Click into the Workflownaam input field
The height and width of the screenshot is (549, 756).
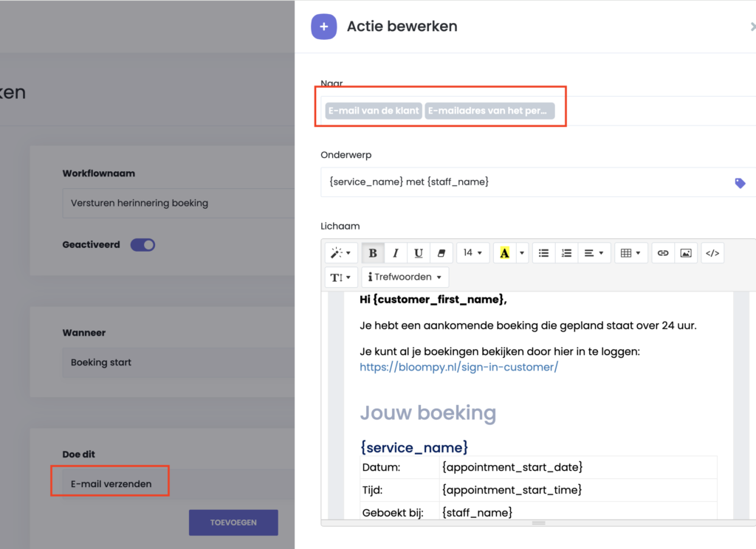tap(177, 203)
